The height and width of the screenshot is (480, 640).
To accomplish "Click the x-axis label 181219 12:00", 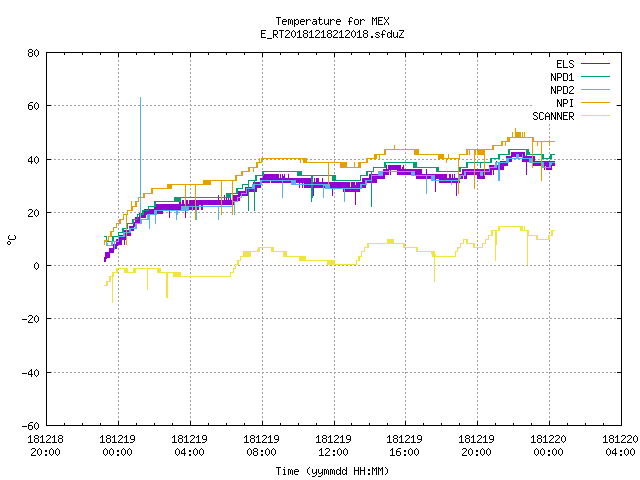I will tap(333, 446).
